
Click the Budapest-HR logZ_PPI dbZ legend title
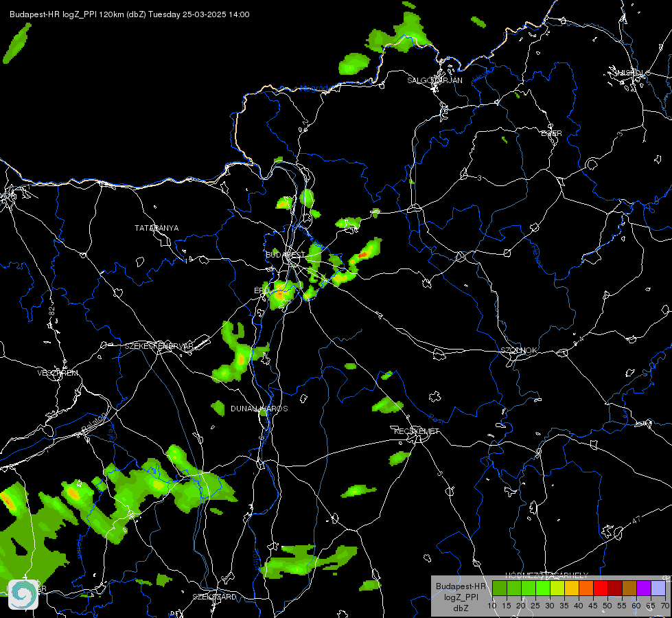click(461, 597)
